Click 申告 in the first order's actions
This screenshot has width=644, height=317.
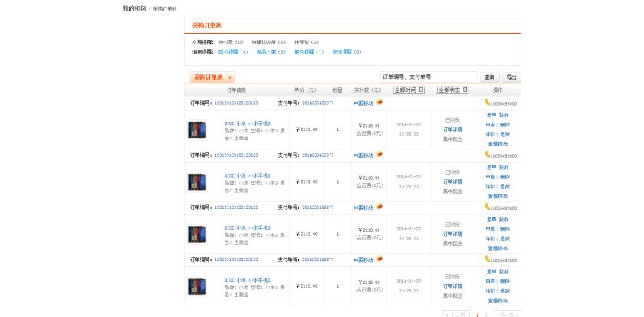491,125
